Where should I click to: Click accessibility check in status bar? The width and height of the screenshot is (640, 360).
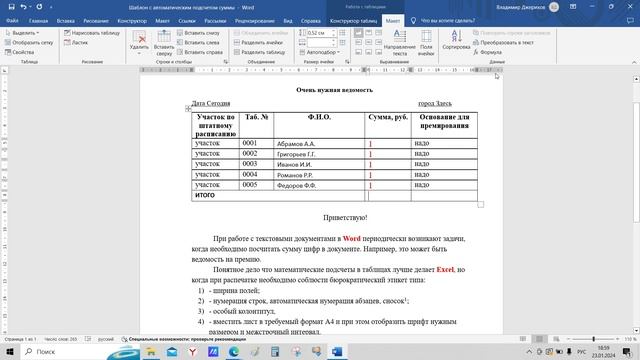click(184, 339)
